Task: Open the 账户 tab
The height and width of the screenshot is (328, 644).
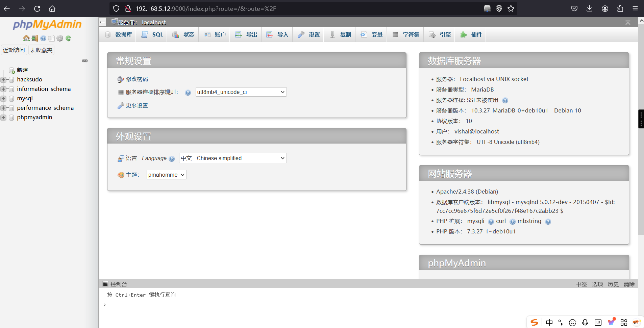Action: tap(215, 34)
